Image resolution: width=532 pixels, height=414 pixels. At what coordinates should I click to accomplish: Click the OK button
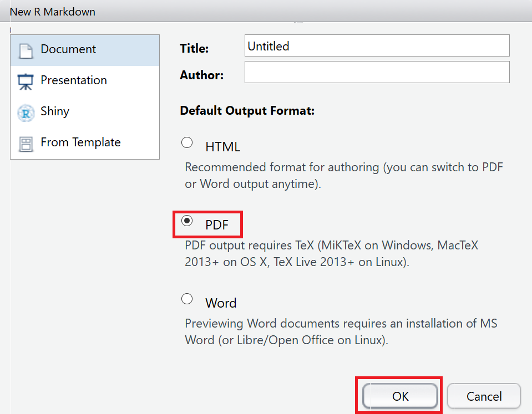tap(400, 396)
